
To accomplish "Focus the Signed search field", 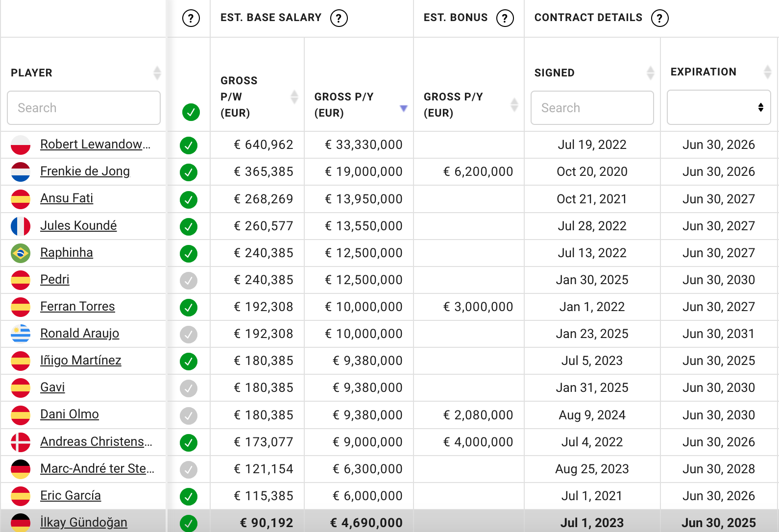I will click(x=592, y=108).
